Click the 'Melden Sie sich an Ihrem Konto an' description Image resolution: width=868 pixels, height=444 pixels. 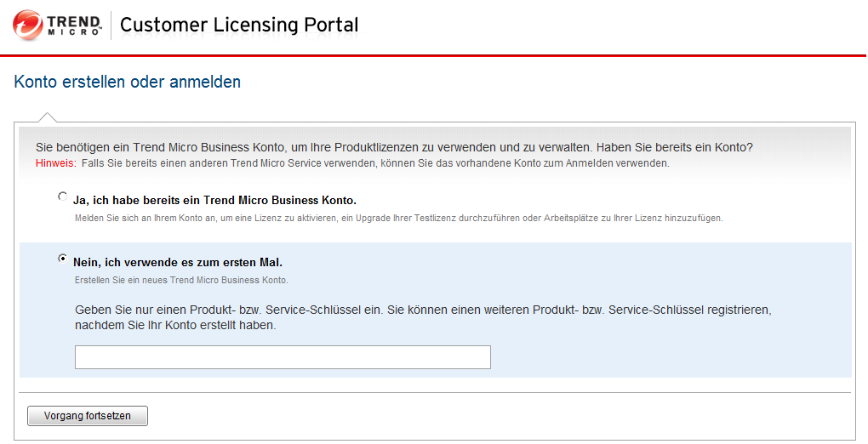(398, 219)
